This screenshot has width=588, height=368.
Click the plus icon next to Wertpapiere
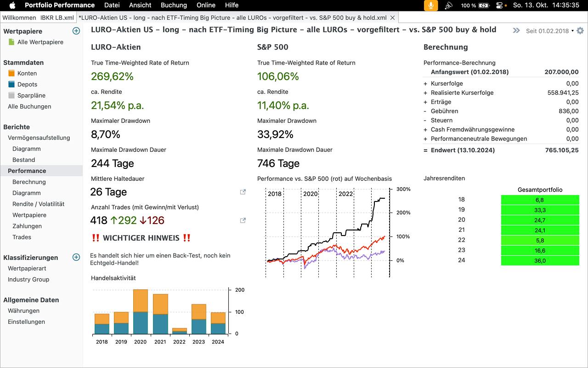tap(76, 31)
